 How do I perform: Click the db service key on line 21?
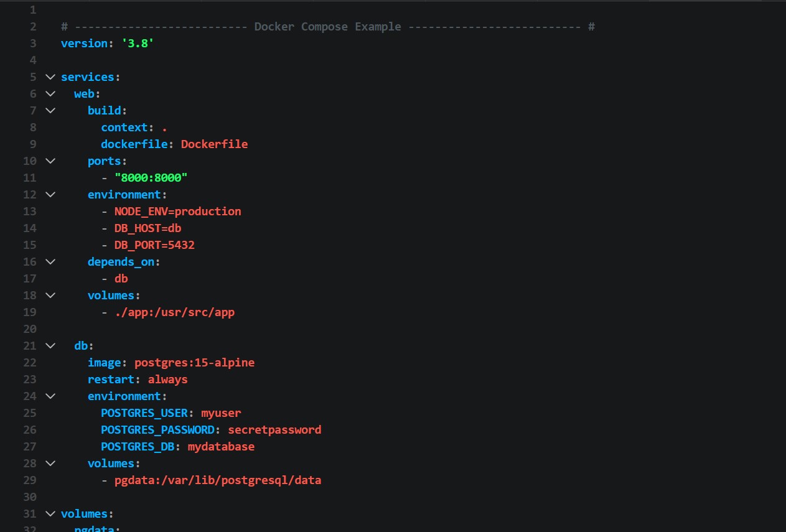pyautogui.click(x=81, y=346)
